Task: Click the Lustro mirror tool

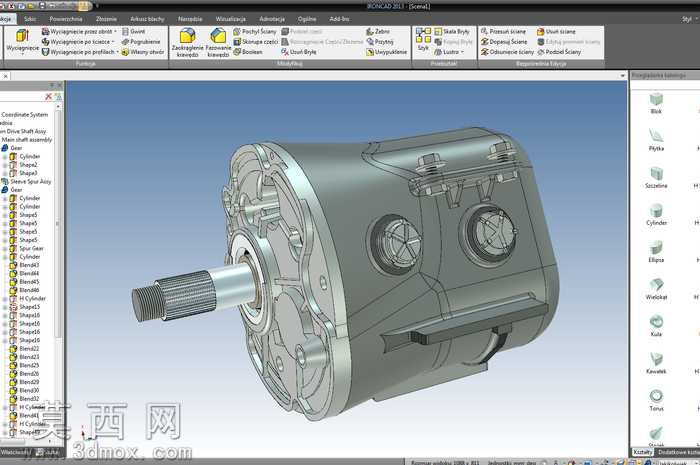Action: pos(447,52)
